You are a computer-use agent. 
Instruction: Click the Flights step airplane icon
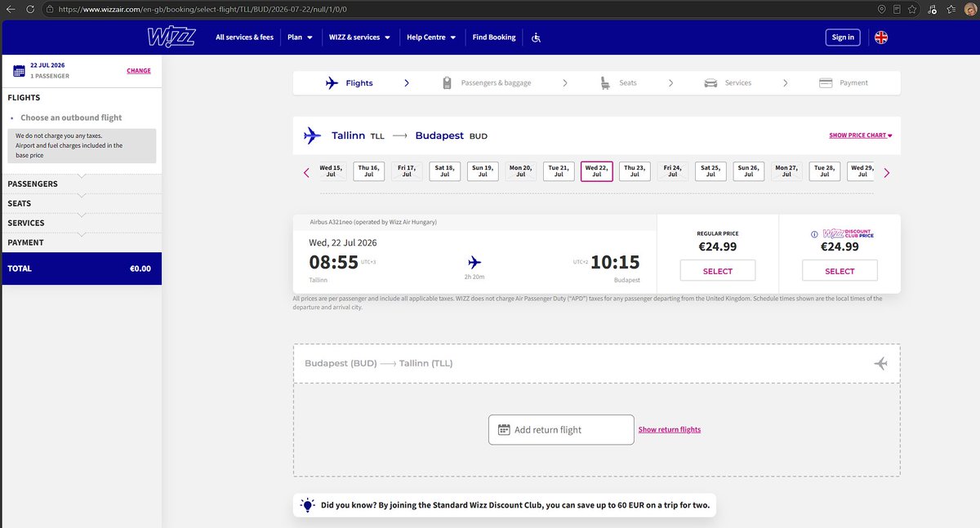[332, 82]
